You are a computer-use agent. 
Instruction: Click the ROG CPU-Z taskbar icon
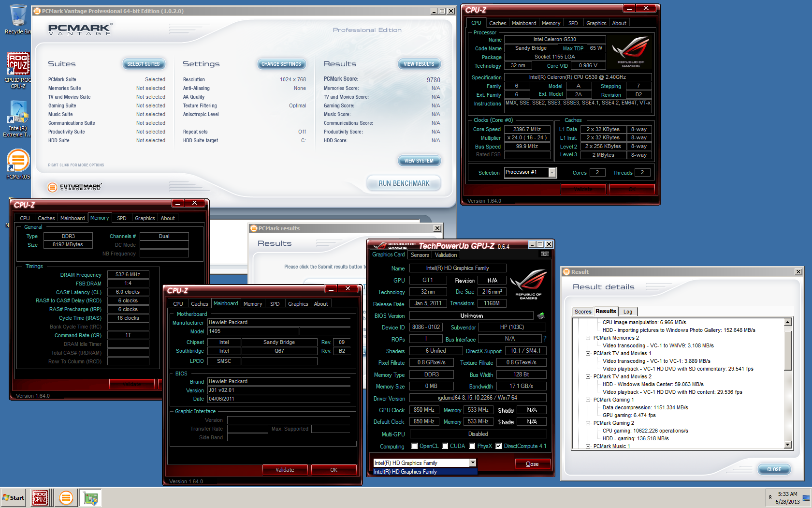click(40, 497)
